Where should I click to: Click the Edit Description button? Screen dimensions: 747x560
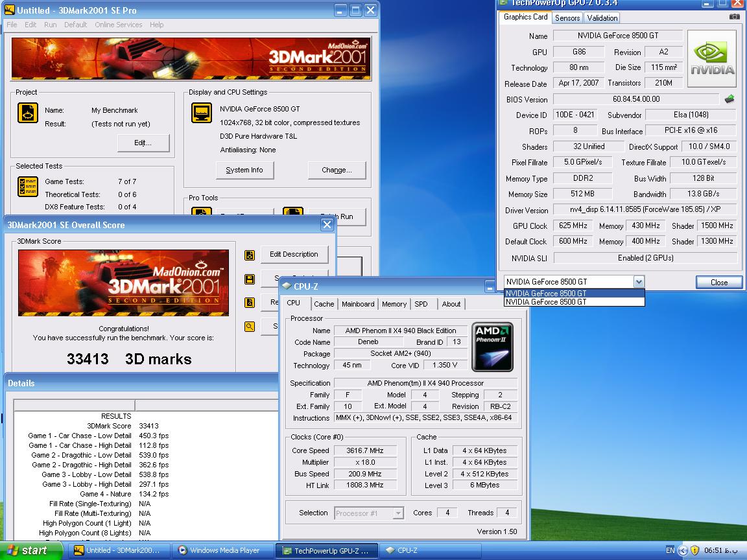tap(294, 254)
